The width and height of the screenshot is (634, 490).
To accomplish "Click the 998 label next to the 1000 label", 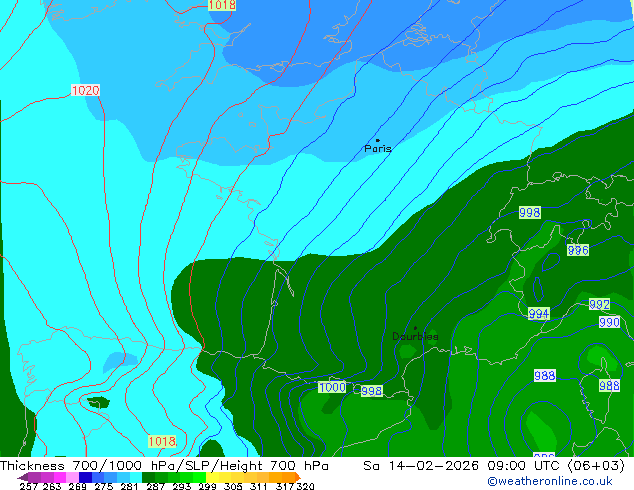I will coord(371,391).
